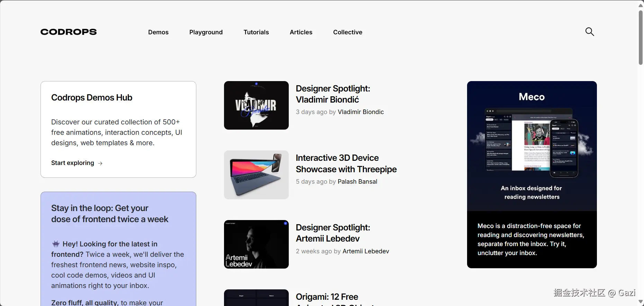Open the search magnifier icon
This screenshot has height=306, width=644.
click(x=590, y=32)
